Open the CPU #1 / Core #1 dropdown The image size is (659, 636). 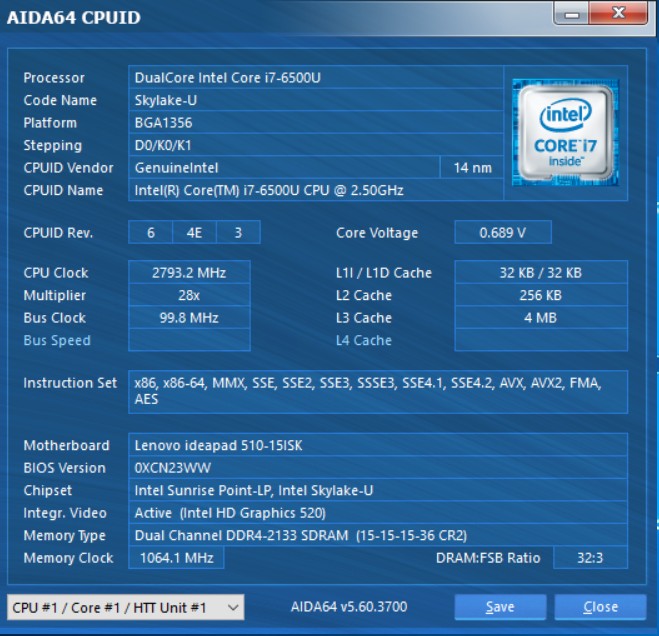(x=125, y=607)
